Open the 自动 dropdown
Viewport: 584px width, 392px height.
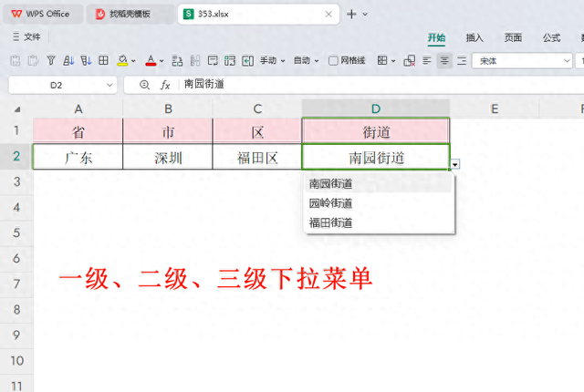(x=307, y=60)
